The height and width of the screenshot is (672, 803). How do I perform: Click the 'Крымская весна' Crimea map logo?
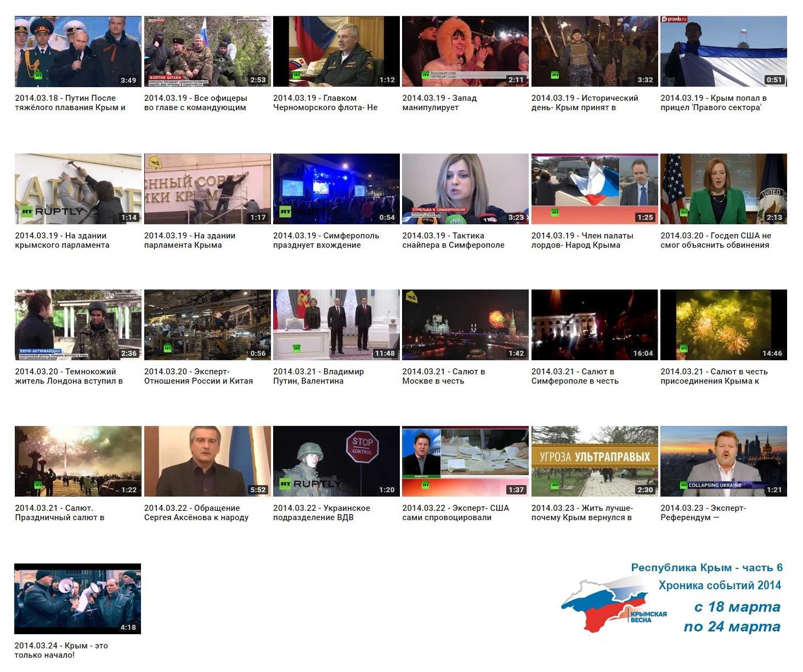coord(614,606)
